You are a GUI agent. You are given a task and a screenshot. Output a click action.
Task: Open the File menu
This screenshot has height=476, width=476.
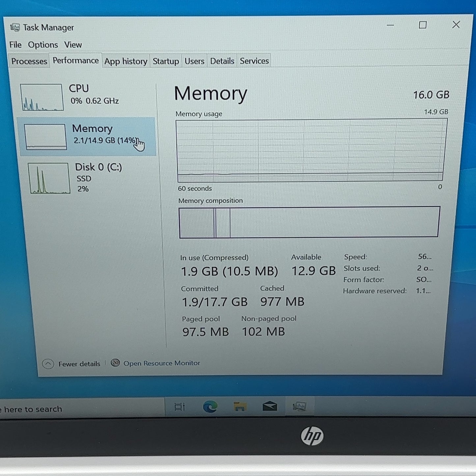15,44
